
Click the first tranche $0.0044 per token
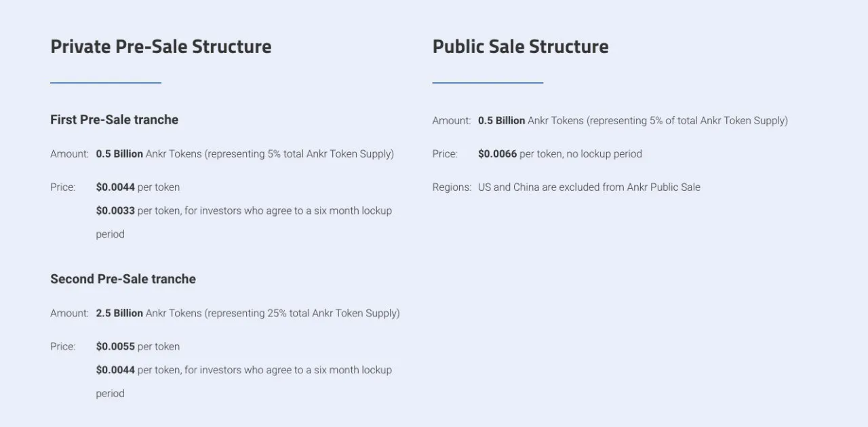[138, 187]
